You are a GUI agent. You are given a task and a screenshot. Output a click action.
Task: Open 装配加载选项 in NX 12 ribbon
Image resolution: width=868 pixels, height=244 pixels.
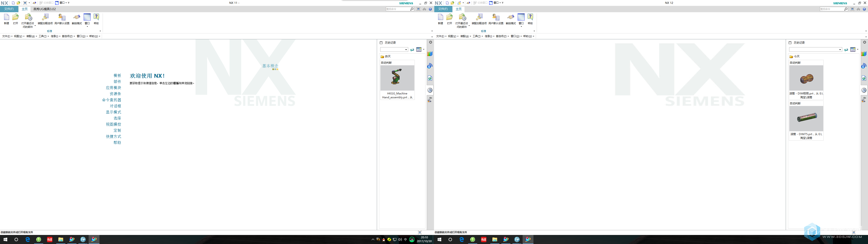click(479, 19)
